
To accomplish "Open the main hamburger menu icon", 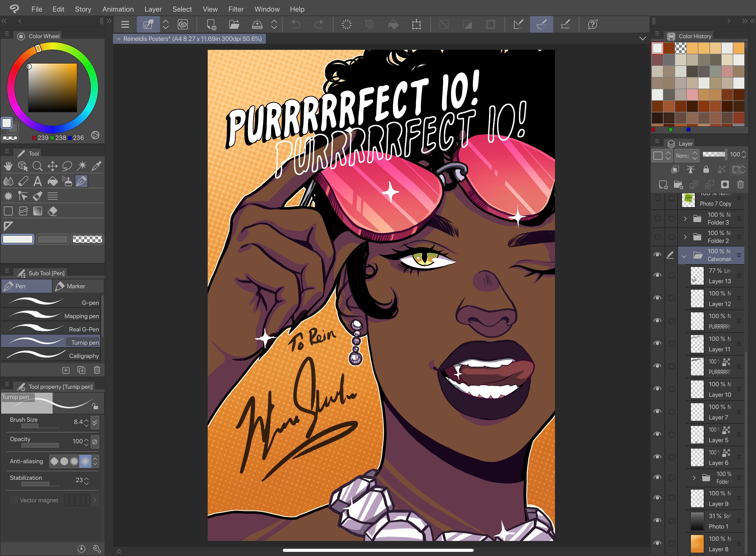I will coord(125,24).
